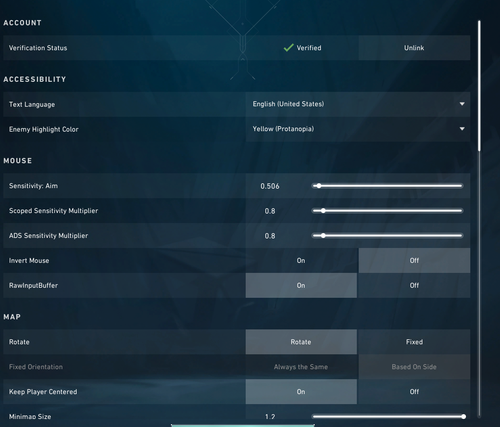The image size is (500, 427).
Task: Click the ADS Sensitivity Multiplier slider
Action: pos(387,236)
